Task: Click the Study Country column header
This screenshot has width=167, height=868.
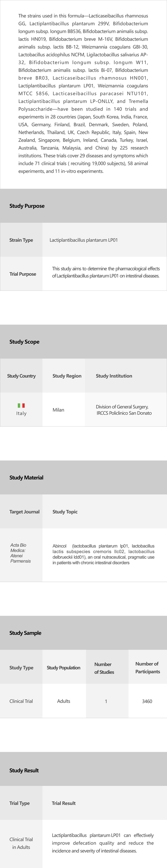Action: click(21, 376)
